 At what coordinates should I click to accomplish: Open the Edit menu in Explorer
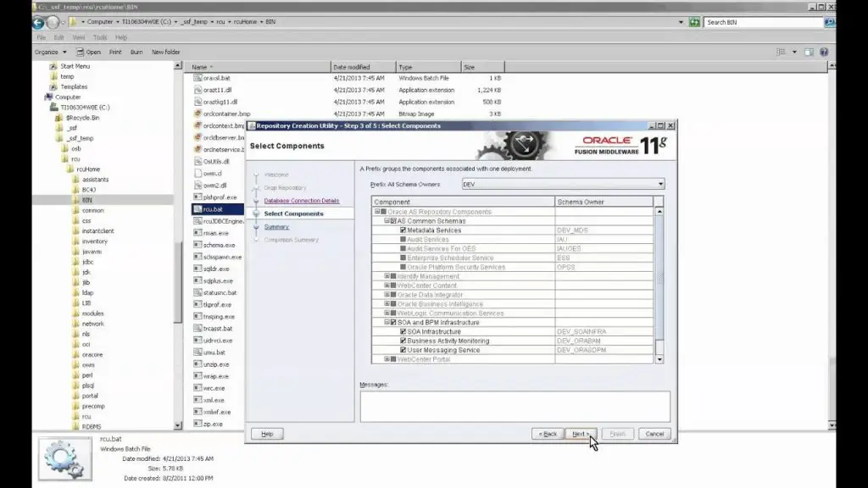tap(59, 37)
